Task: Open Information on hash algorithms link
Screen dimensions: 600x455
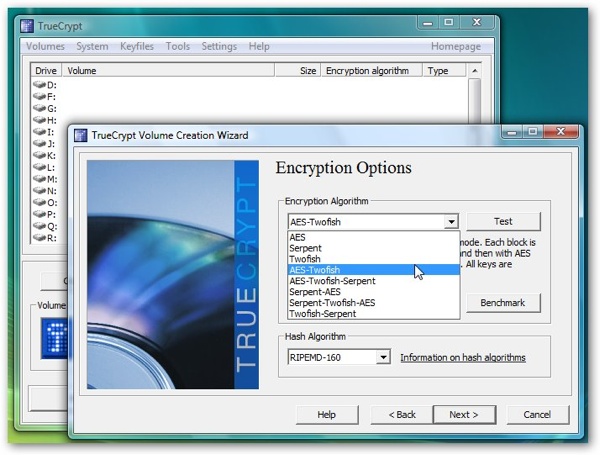Action: (463, 357)
